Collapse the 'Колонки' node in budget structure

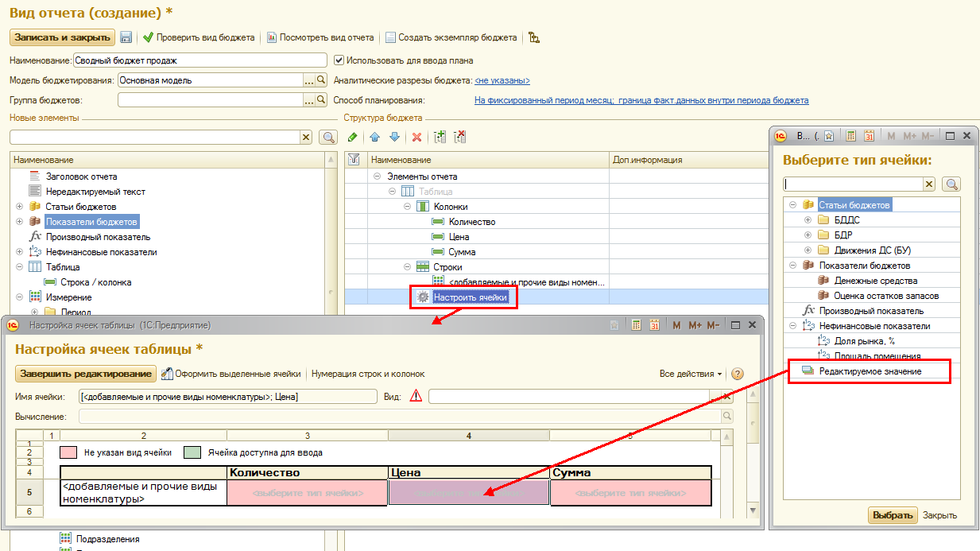point(408,207)
